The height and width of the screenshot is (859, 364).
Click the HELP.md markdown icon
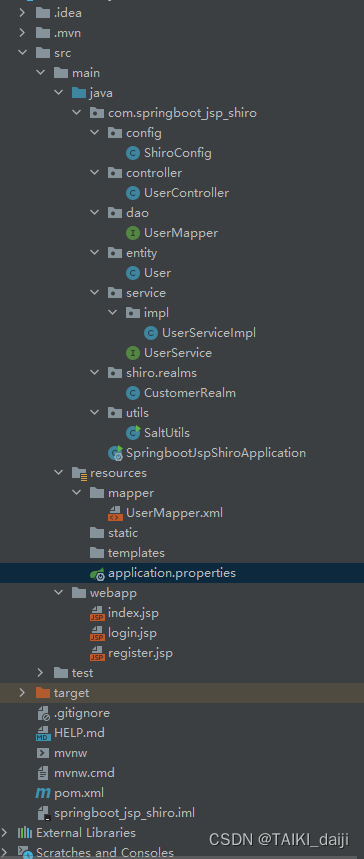(x=43, y=733)
